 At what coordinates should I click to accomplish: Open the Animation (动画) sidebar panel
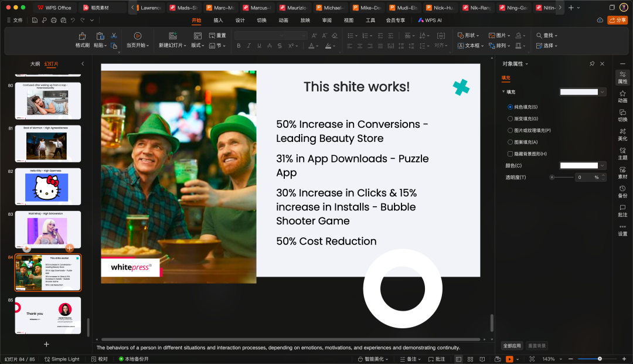tap(622, 97)
